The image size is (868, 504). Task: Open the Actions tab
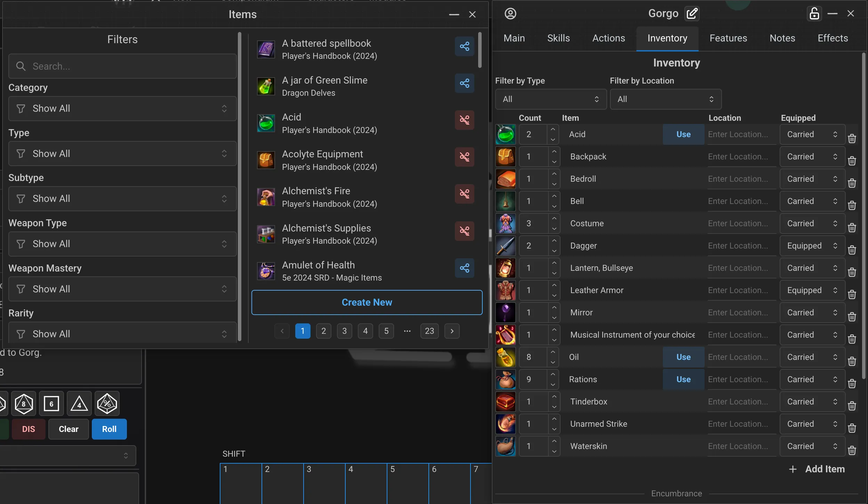click(609, 38)
